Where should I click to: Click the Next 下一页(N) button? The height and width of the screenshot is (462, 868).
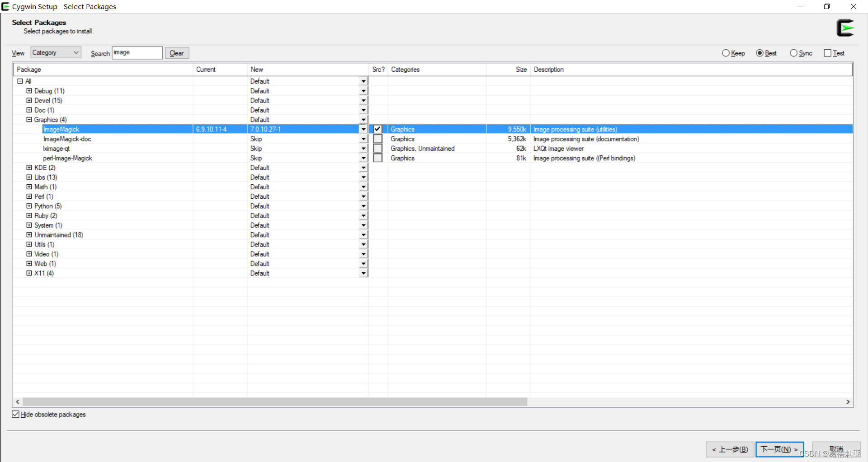pos(779,449)
